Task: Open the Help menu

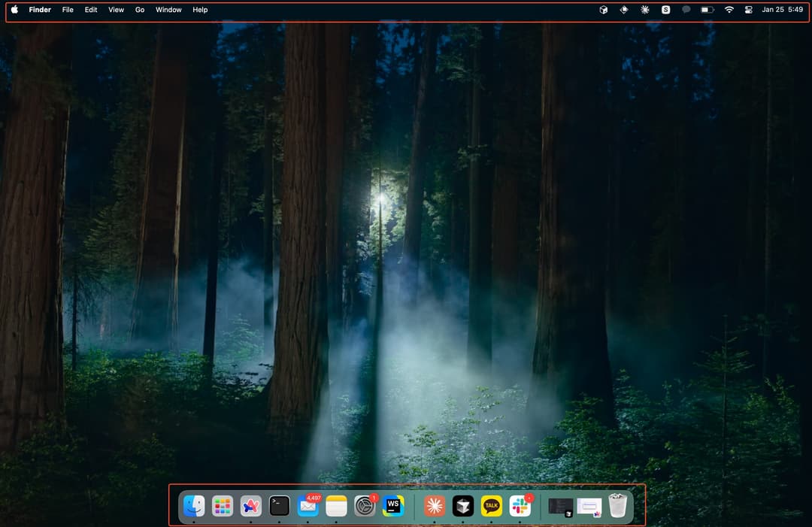Action: [x=201, y=10]
